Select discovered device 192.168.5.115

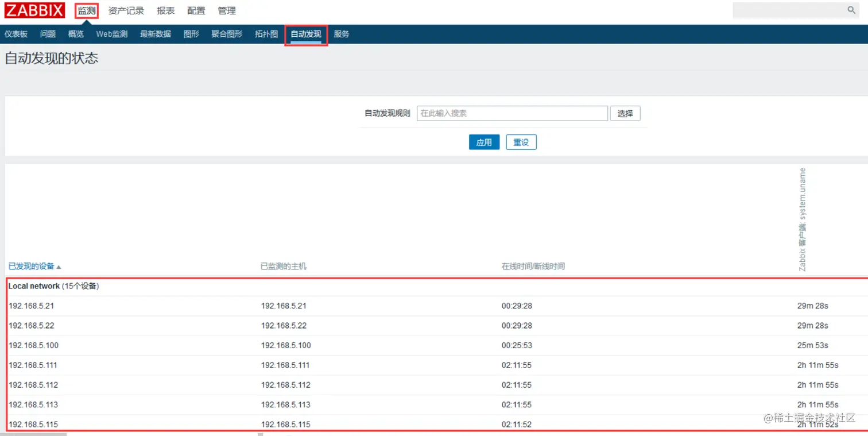pyautogui.click(x=33, y=424)
